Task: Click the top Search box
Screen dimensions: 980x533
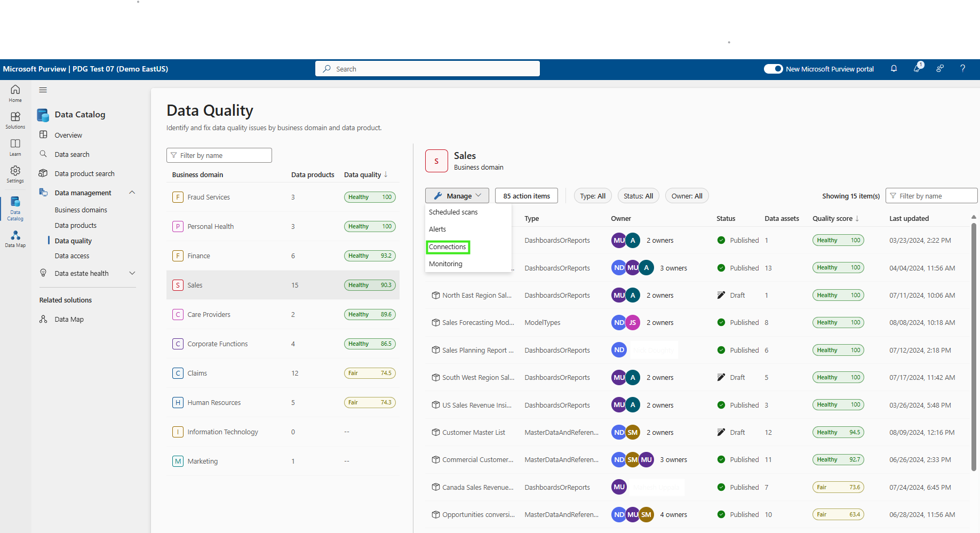Action: pos(427,69)
